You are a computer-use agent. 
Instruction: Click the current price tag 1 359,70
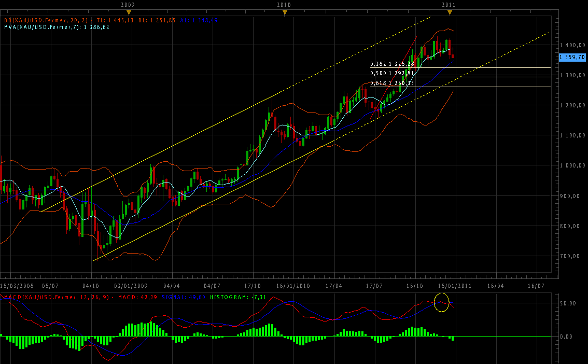572,57
